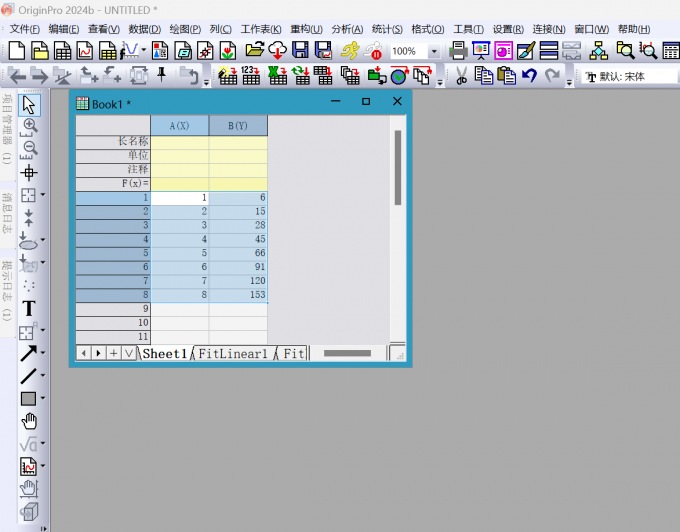Image resolution: width=680 pixels, height=532 pixels.
Task: Open the 帮助(H) menu
Action: click(634, 29)
